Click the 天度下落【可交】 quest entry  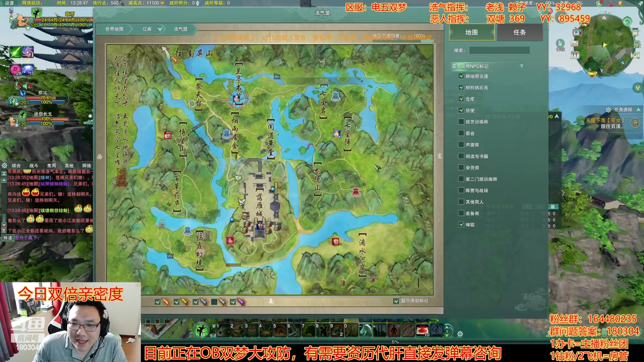pyautogui.click(x=605, y=120)
